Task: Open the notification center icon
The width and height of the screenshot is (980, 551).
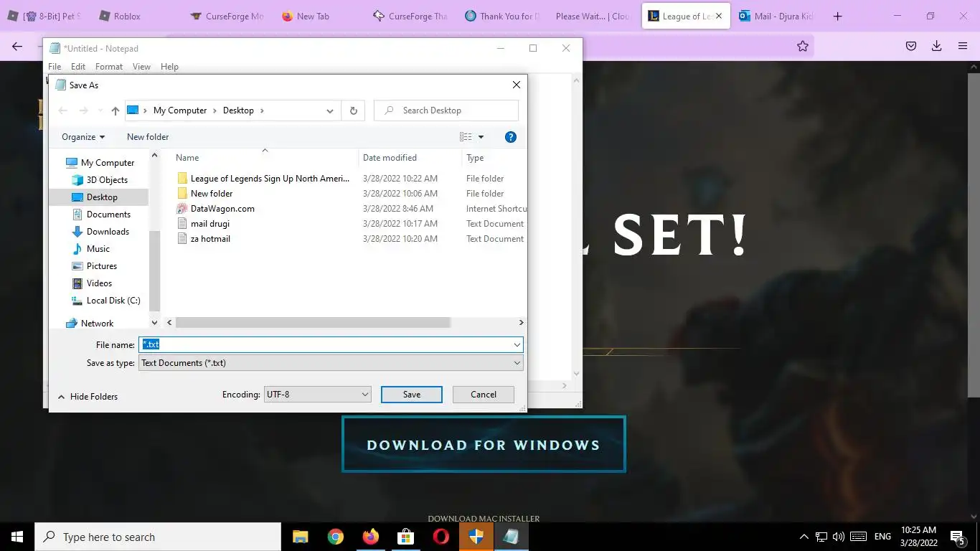Action: [x=957, y=537]
